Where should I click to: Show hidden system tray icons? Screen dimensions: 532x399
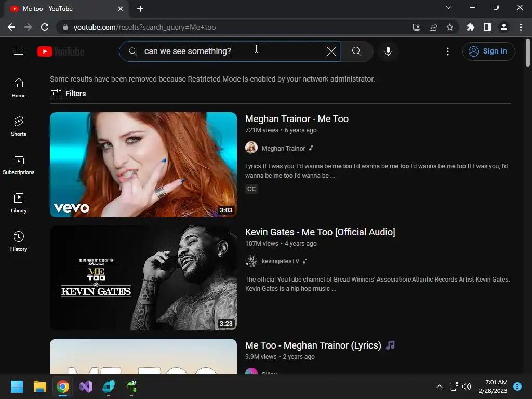[x=440, y=387]
